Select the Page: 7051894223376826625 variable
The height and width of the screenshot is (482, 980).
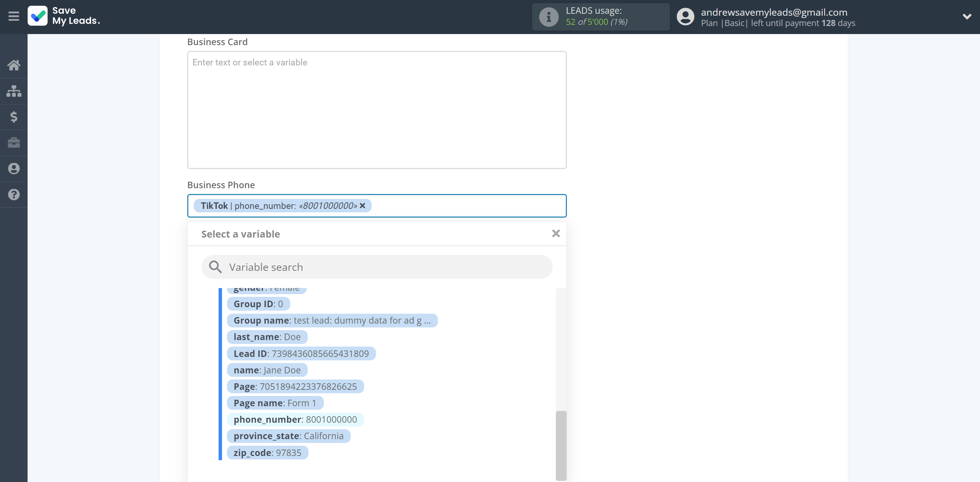295,387
